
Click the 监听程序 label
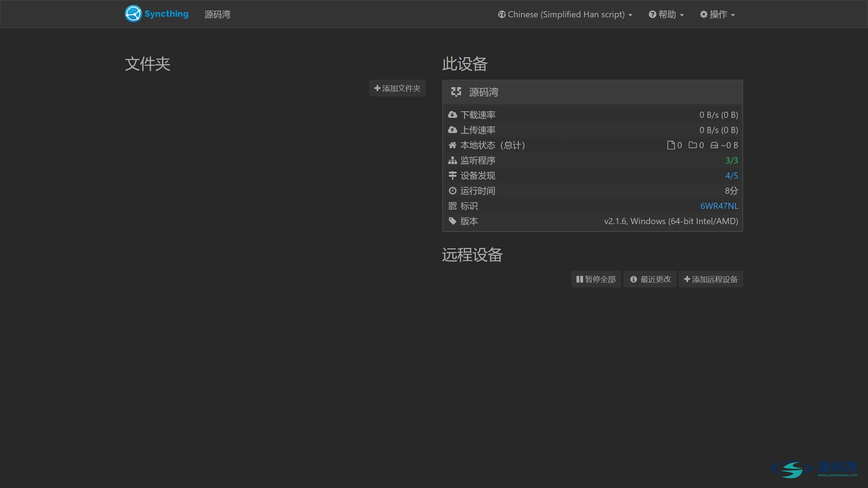[478, 160]
